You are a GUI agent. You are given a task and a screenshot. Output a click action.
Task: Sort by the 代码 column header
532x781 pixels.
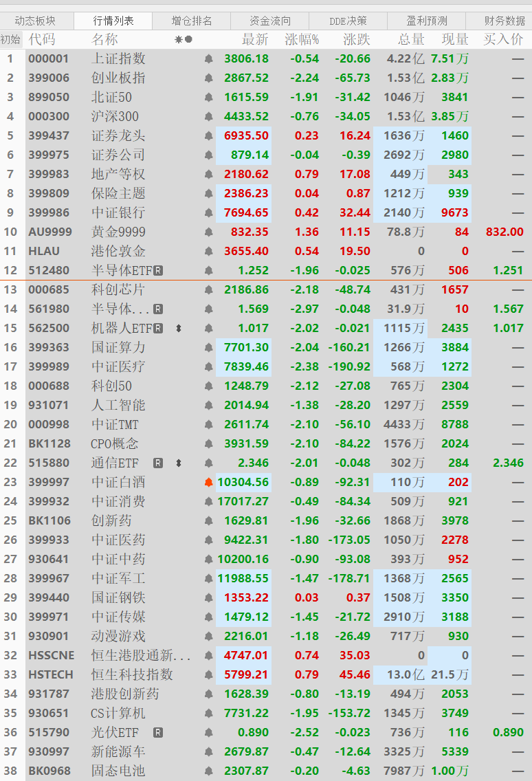(42, 39)
